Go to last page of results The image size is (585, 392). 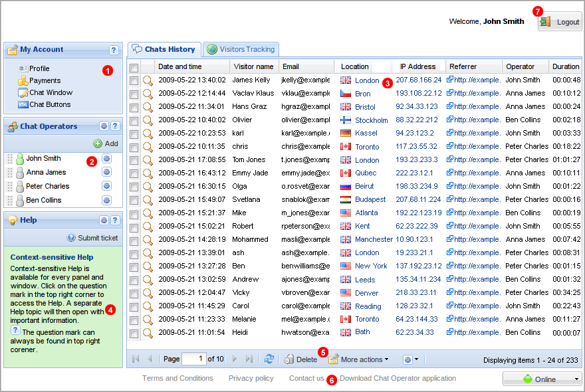coord(249,359)
